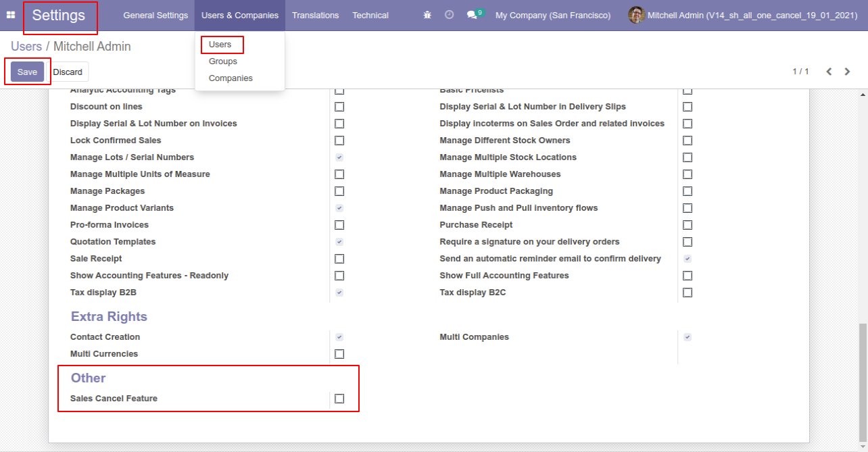
Task: Discard changes to the user
Action: 68,72
